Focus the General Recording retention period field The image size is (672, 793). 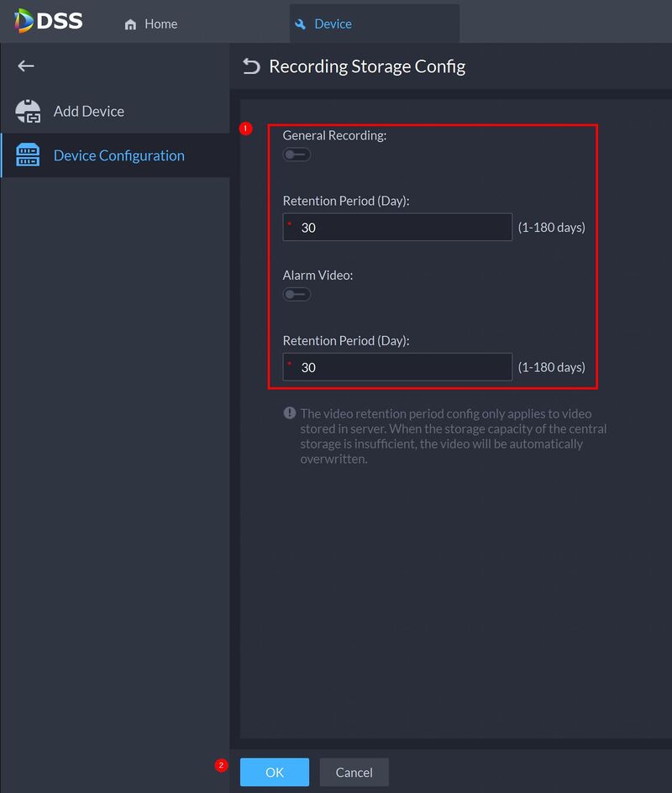[x=402, y=227]
